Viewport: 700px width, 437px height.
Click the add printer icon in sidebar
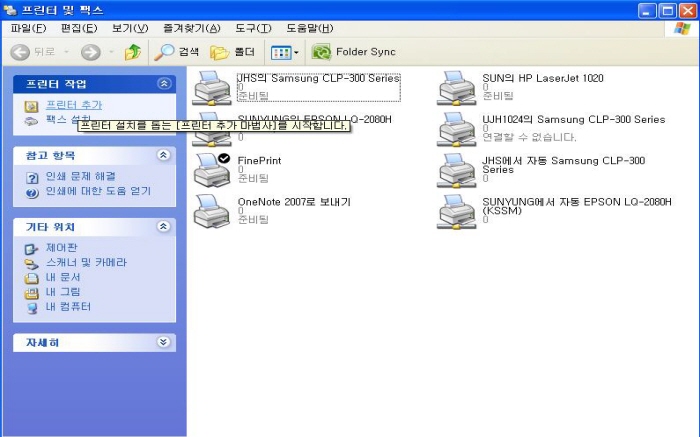(31, 106)
